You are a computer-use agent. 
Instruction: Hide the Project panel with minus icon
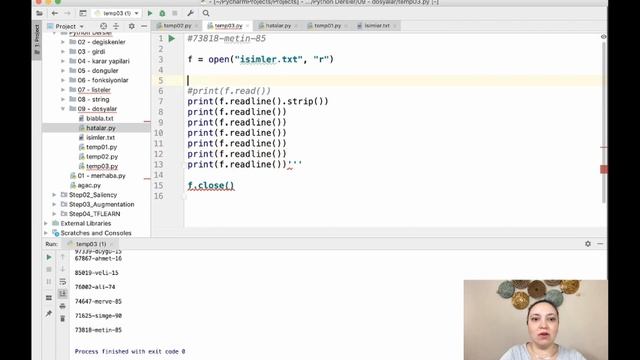click(144, 26)
